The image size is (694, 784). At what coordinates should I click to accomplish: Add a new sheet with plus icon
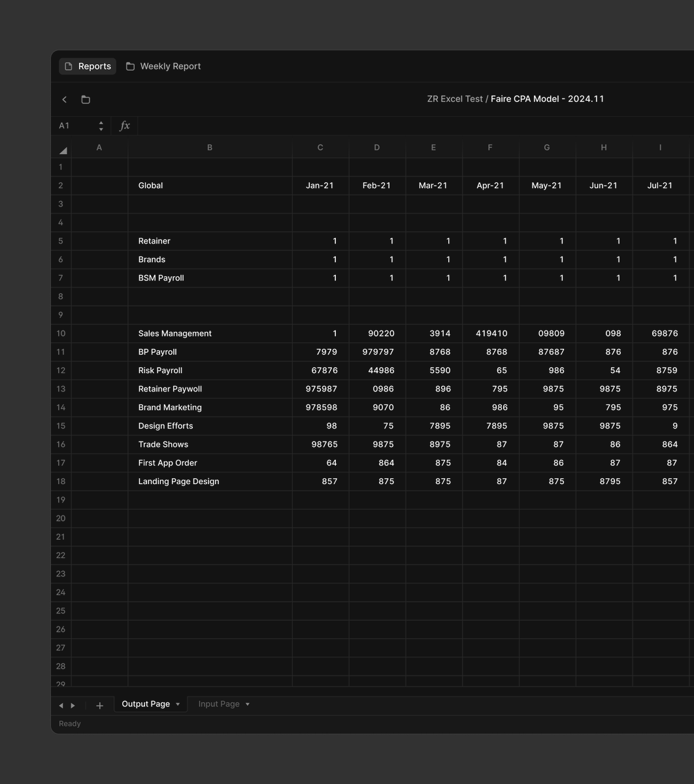click(x=99, y=706)
